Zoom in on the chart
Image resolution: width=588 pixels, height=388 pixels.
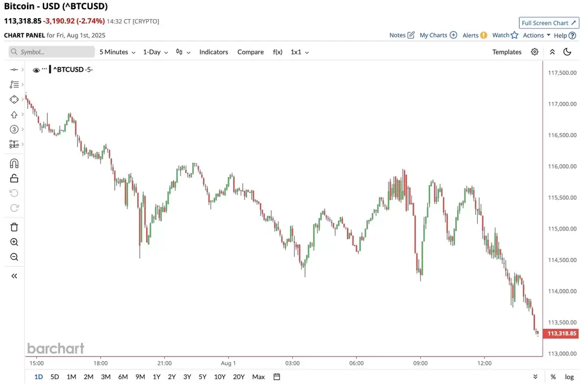[14, 242]
